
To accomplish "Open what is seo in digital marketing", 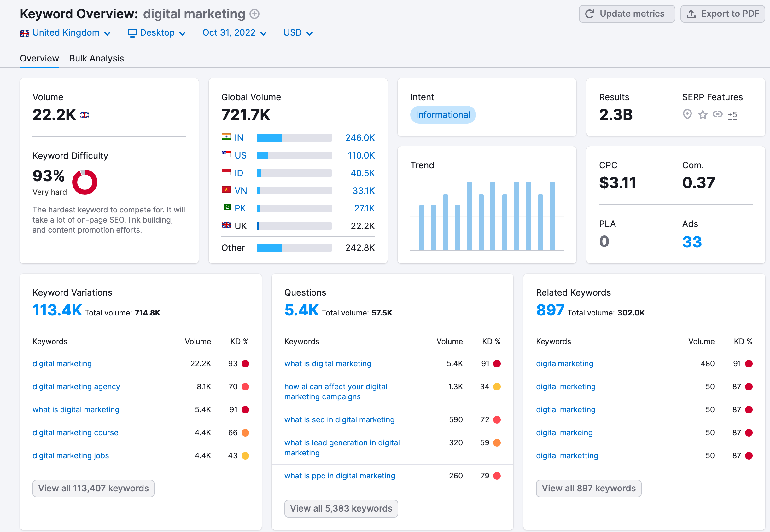I will [340, 420].
